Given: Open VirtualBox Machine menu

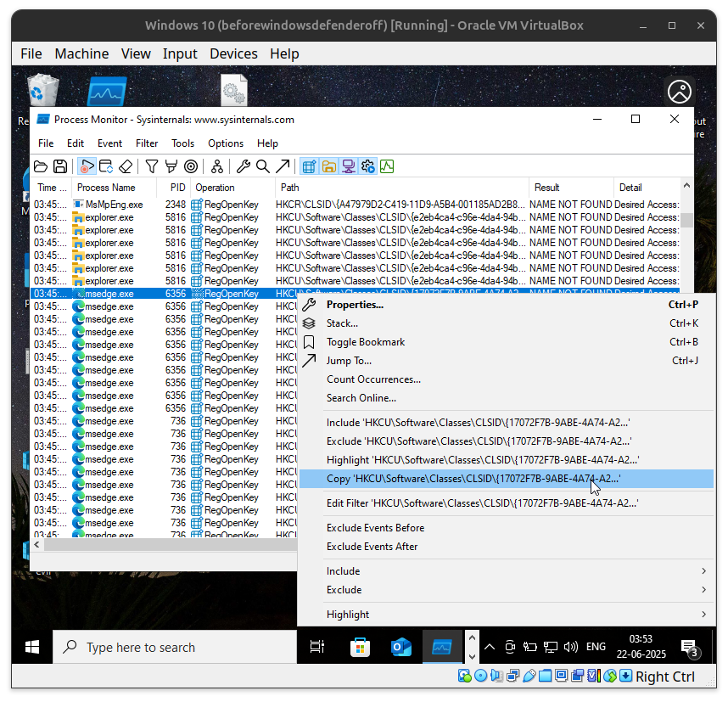Looking at the screenshot, I should (x=81, y=53).
